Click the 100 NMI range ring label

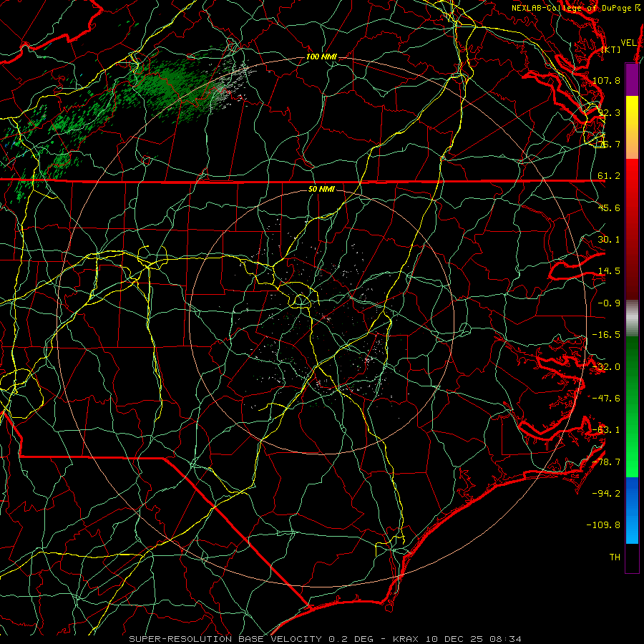(321, 57)
